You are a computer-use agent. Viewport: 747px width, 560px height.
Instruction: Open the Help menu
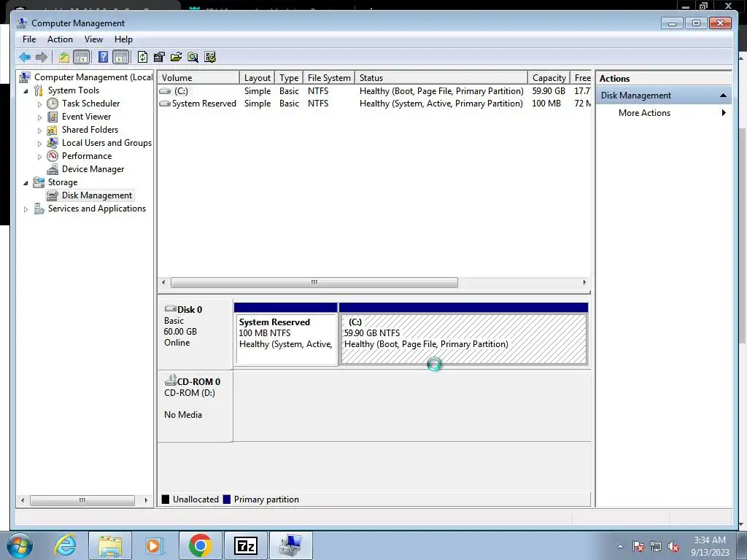click(123, 39)
